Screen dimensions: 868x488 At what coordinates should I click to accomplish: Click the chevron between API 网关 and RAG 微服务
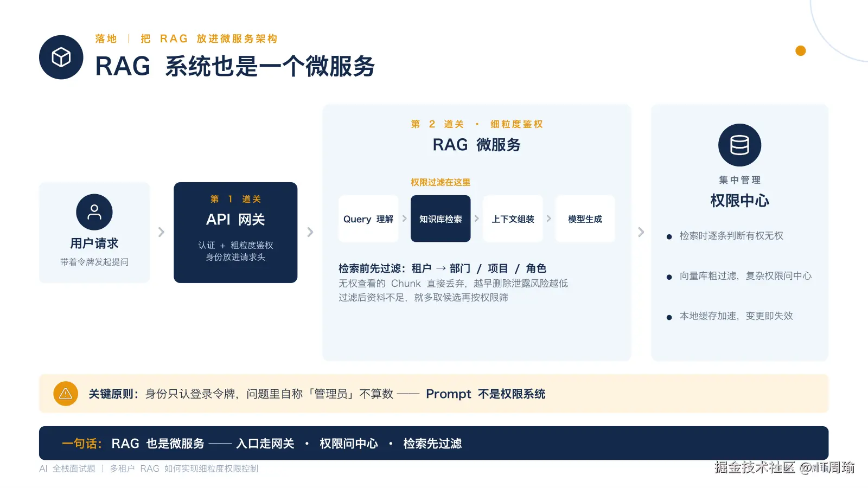(x=310, y=232)
